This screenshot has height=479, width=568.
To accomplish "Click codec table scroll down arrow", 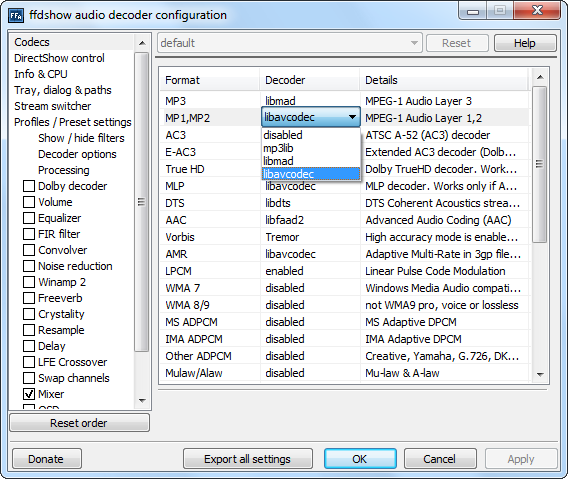I will [540, 374].
